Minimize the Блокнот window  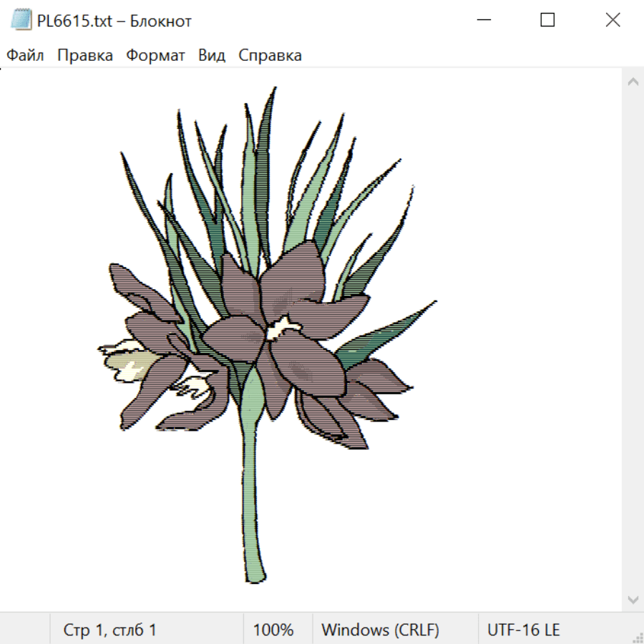(x=483, y=21)
